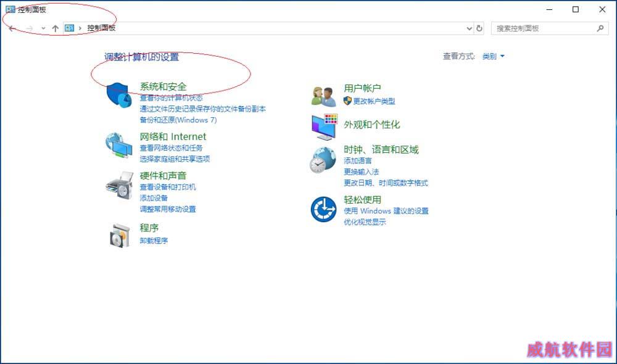
Task: Click the 添加语言 link
Action: [358, 160]
